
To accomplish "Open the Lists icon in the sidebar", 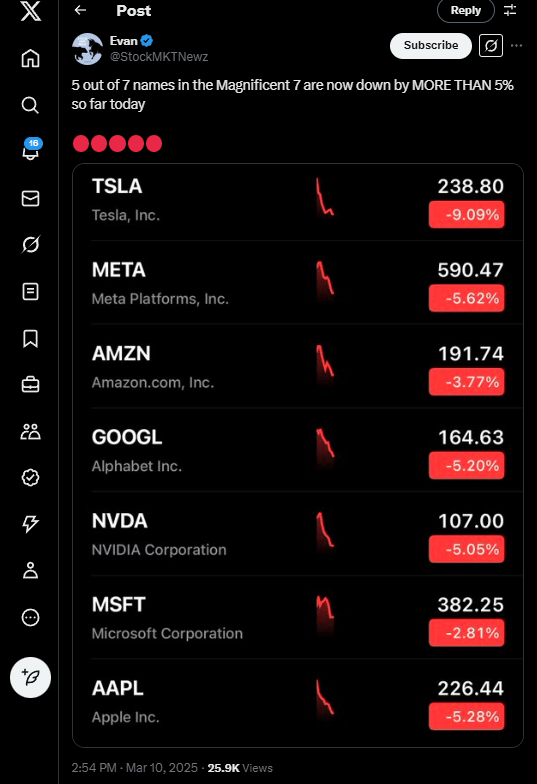I will tap(30, 292).
